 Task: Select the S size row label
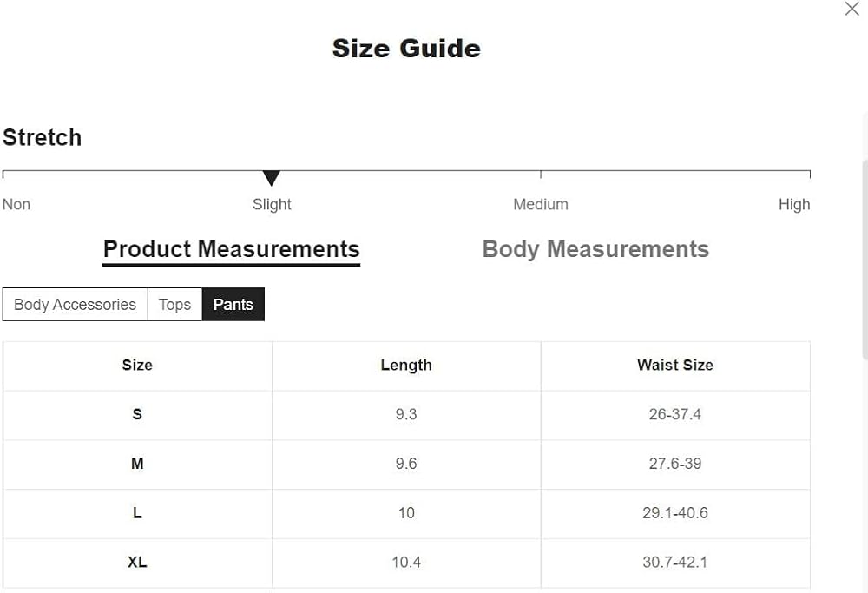[137, 414]
